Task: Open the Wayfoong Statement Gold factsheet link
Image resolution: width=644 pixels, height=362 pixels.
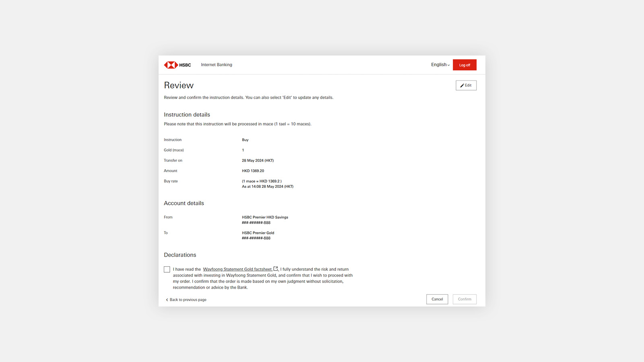Action: pyautogui.click(x=237, y=269)
